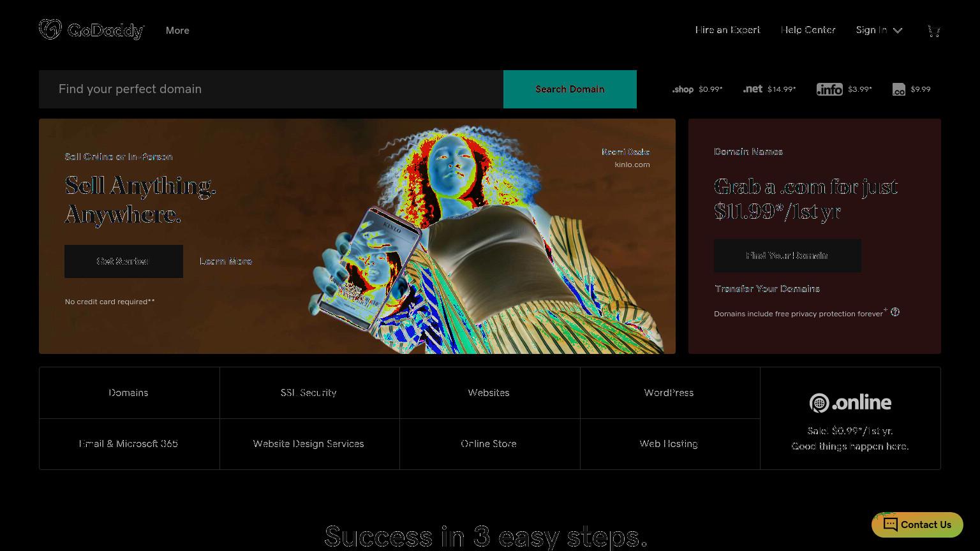980x551 pixels.
Task: Click the Grab a .com promo headline
Action: click(x=806, y=198)
